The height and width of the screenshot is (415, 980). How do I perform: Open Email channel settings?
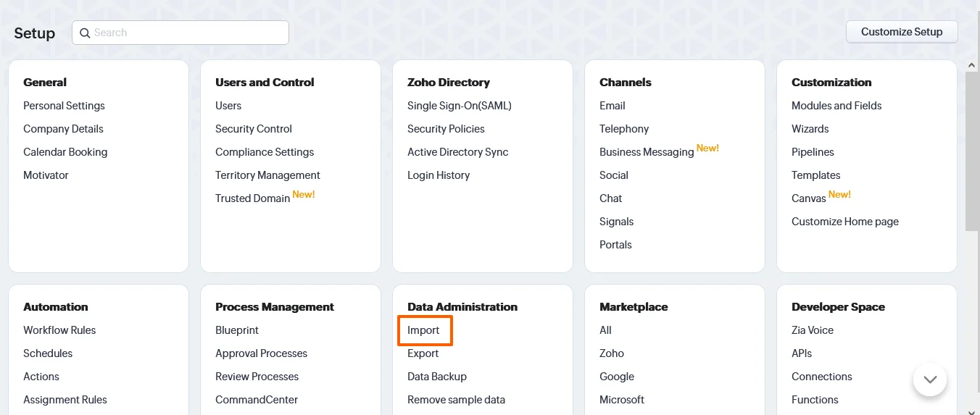(x=612, y=106)
